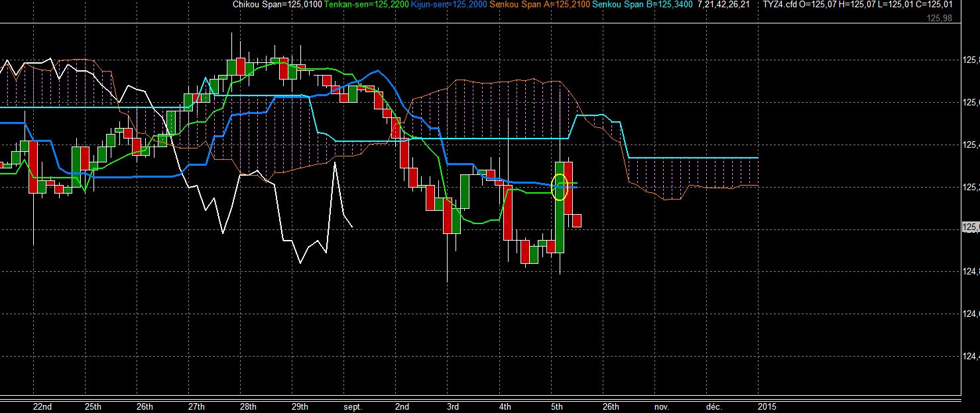980x413 pixels.
Task: Click the 4th date label on time axis
Action: click(x=505, y=406)
